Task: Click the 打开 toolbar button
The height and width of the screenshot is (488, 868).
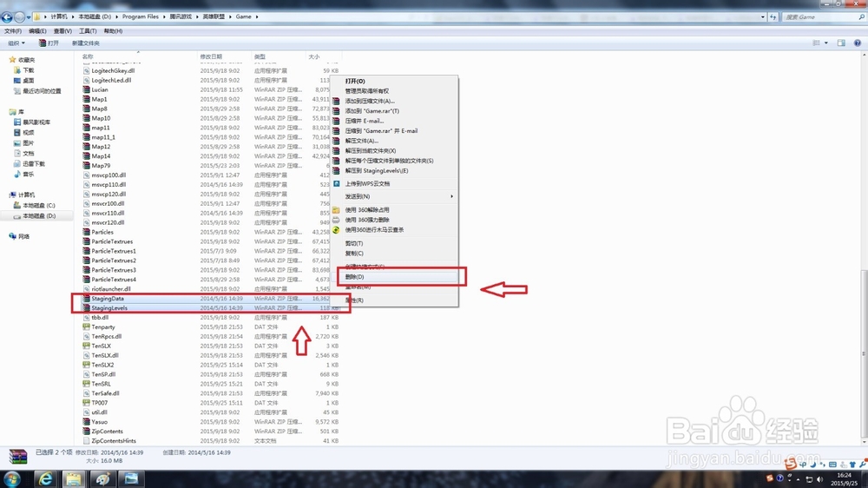Action: pos(49,43)
